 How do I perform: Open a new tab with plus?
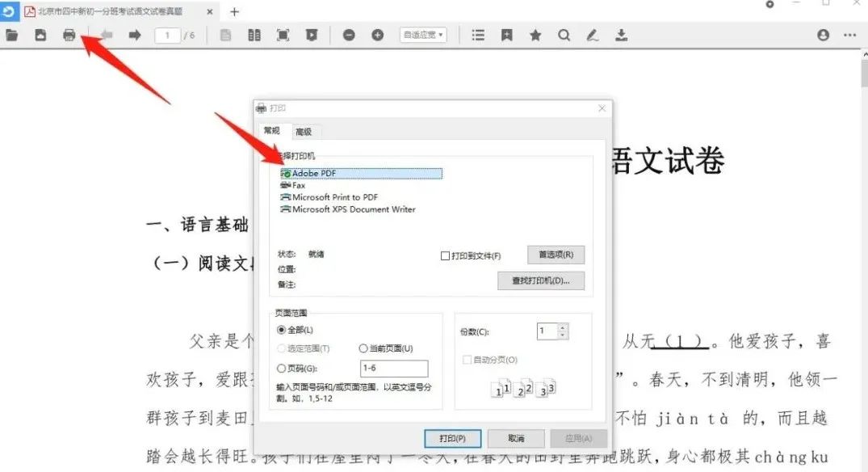[x=234, y=11]
